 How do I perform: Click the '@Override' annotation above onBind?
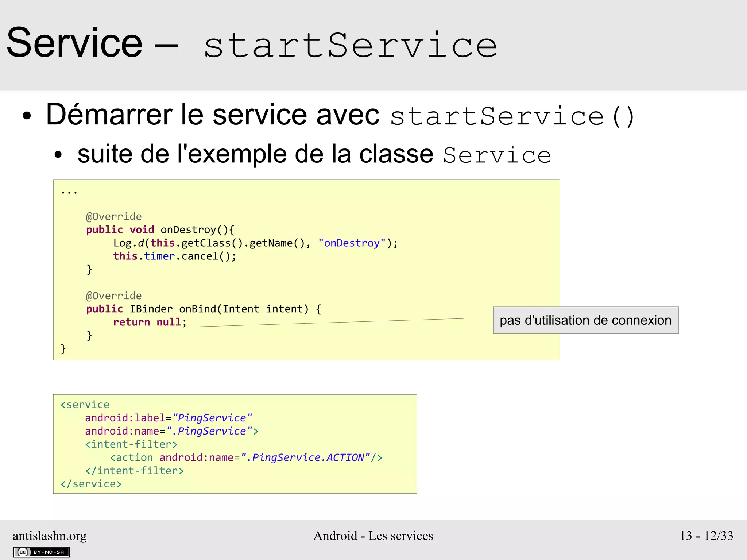114,296
